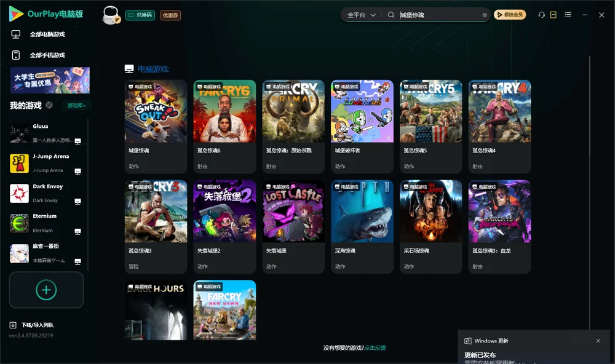Open the 失落城堡2 game card
The image size is (615, 364).
point(224,227)
